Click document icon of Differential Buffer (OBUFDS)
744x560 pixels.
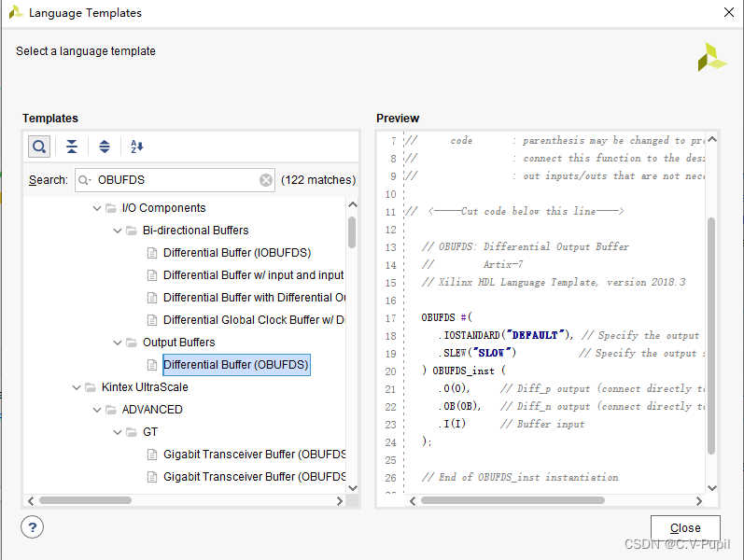[x=152, y=365]
